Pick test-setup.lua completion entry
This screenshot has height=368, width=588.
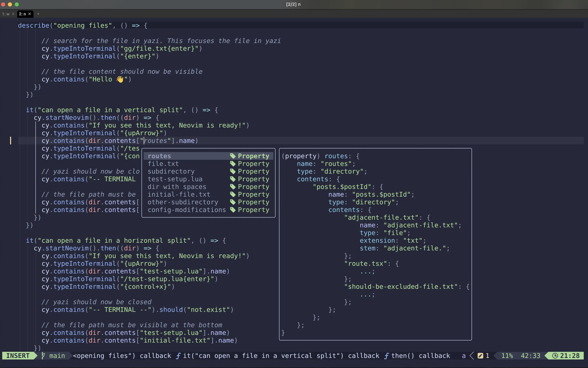point(175,179)
